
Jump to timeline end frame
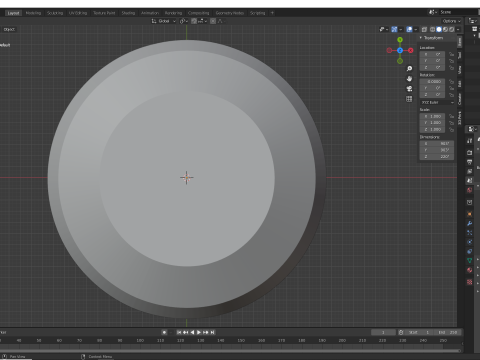[212, 332]
